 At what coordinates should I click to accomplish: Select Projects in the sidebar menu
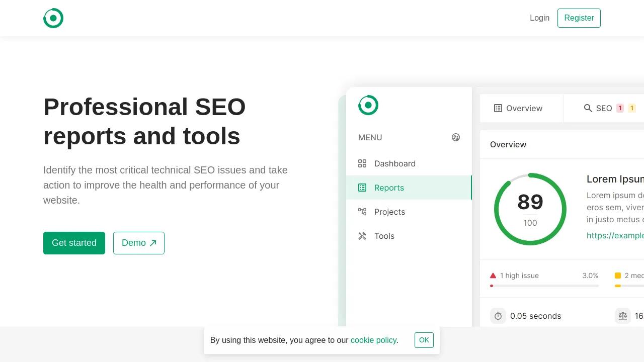pos(389,212)
